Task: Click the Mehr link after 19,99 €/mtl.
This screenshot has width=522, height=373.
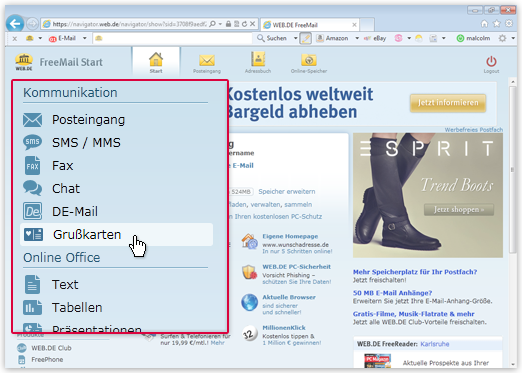Action: pyautogui.click(x=217, y=343)
